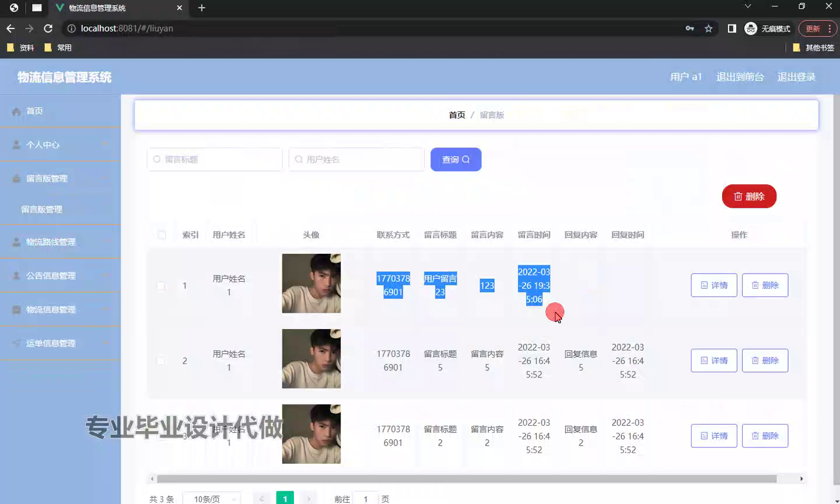Click the 用户姓名 search field
The width and height of the screenshot is (840, 504).
[x=356, y=159]
